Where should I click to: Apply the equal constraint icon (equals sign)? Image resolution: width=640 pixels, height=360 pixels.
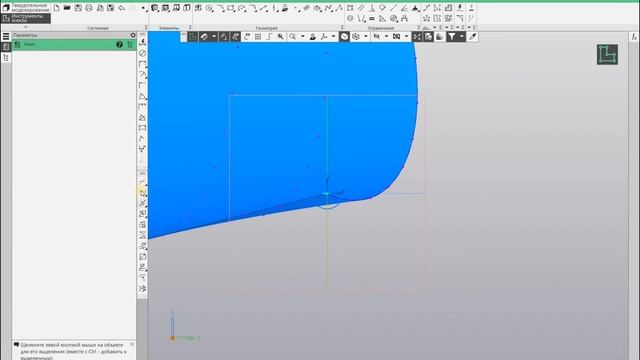(372, 18)
